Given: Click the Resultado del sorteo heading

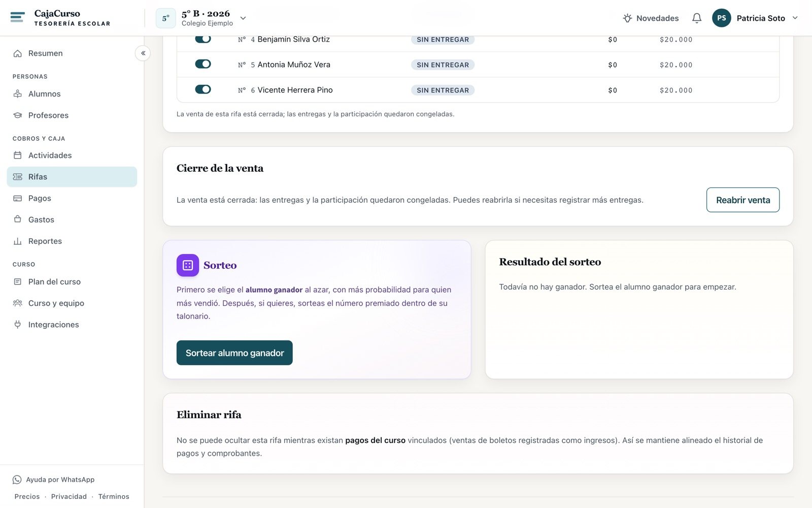Looking at the screenshot, I should [550, 262].
